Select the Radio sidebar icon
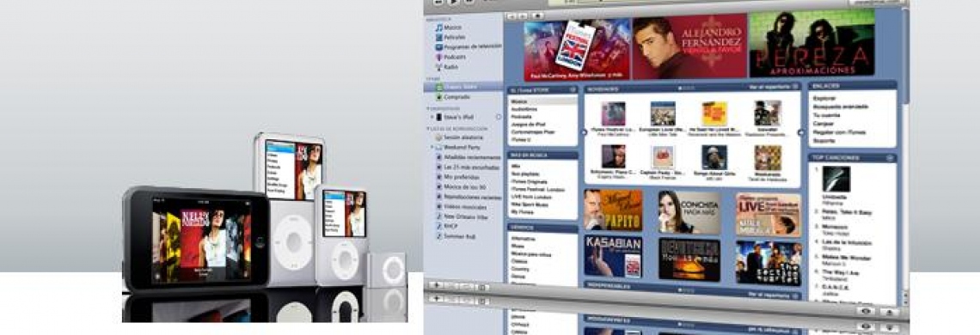980x335 pixels. click(439, 67)
